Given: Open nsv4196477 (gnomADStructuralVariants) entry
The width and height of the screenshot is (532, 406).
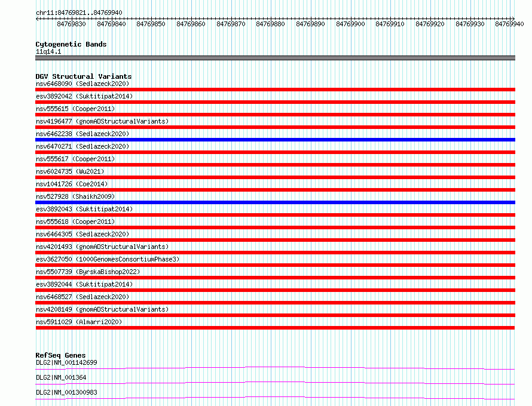Looking at the screenshot, I should (x=102, y=121).
